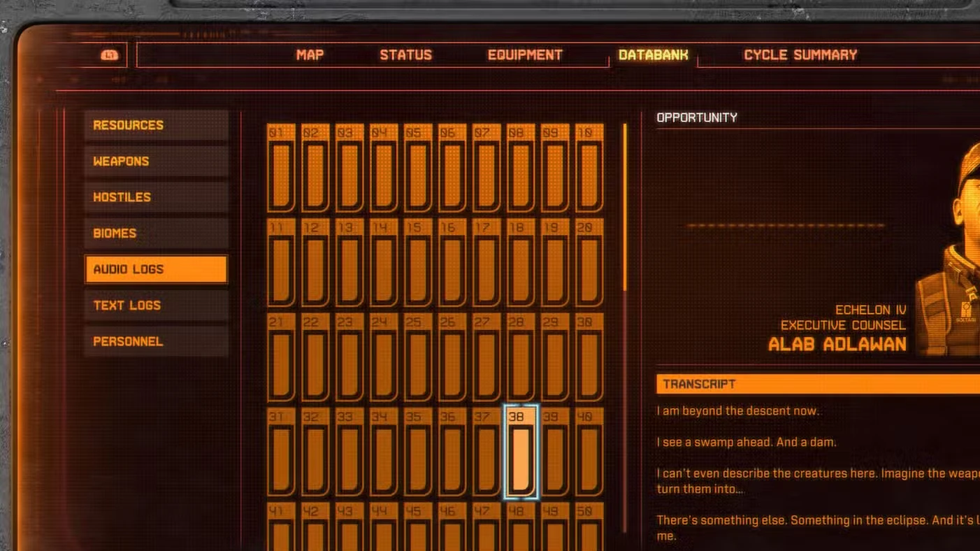This screenshot has width=980, height=551.
Task: Select audio log 21
Action: (281, 357)
